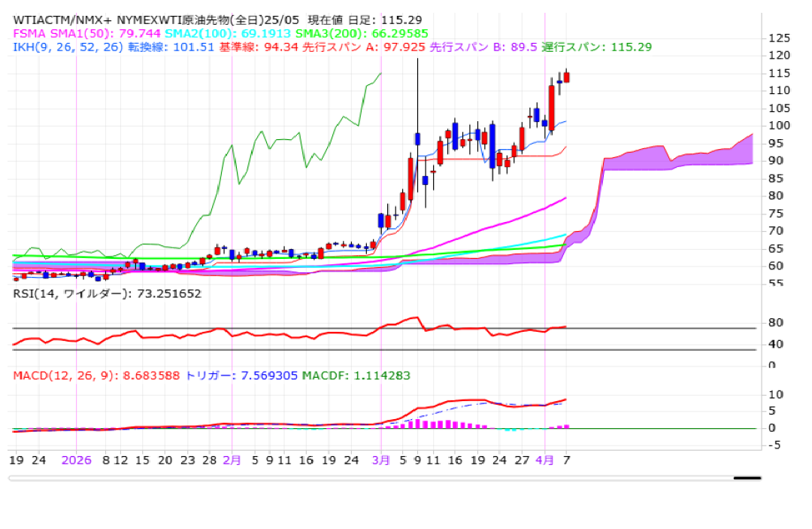The height and width of the screenshot is (529, 812).
Task: Click the empty scrollbar track at its left end
Action: coord(23,478)
